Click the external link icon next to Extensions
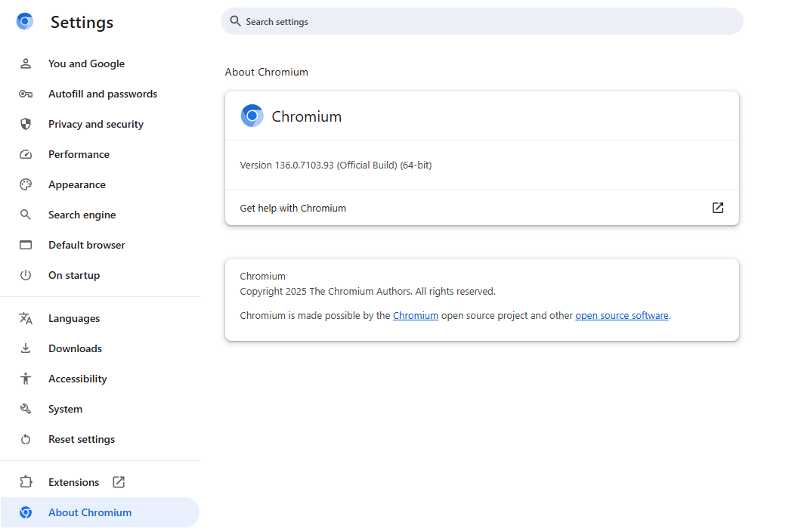The image size is (789, 532). (119, 482)
